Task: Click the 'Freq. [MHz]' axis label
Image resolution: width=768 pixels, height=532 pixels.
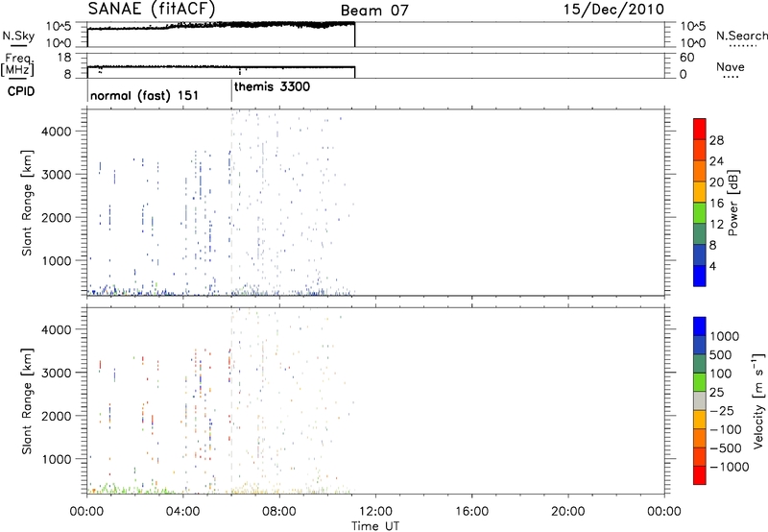Action: pos(18,64)
